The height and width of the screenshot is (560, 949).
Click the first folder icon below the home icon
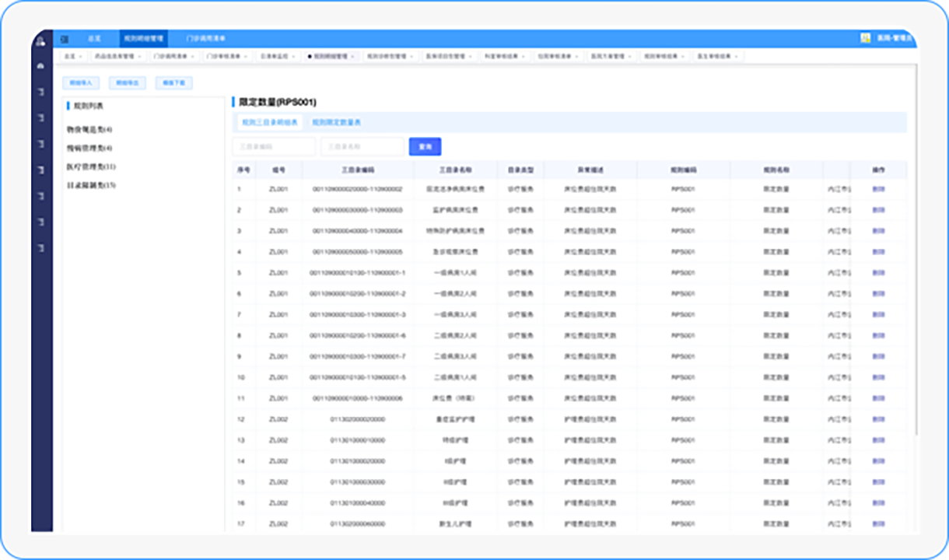40,93
